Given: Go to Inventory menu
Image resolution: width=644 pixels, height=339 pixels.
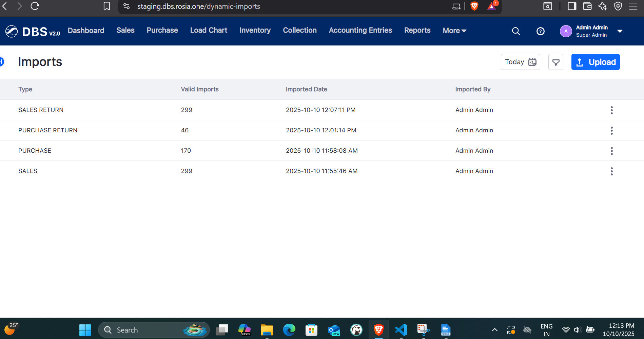Looking at the screenshot, I should [255, 31].
